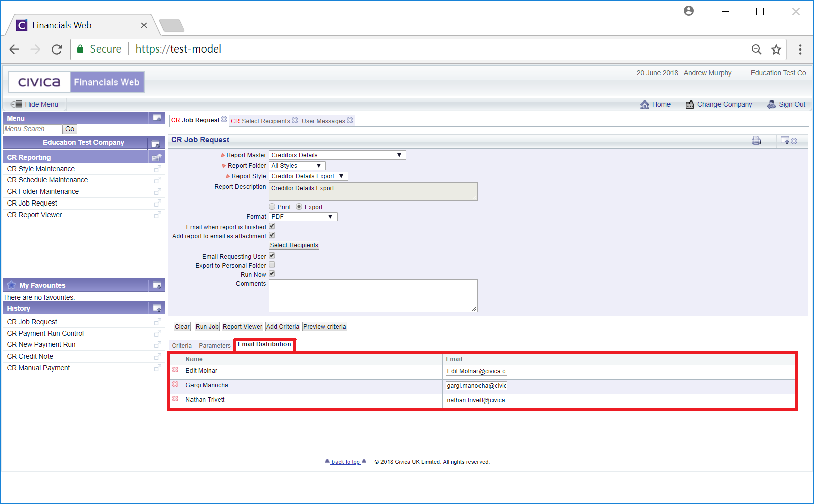The height and width of the screenshot is (504, 814).
Task: Click the Chrome profile account icon
Action: pyautogui.click(x=688, y=11)
